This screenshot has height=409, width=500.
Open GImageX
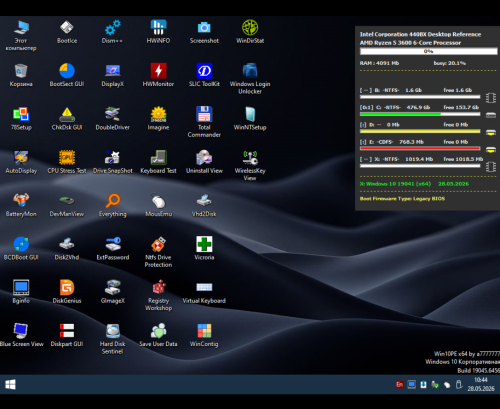pyautogui.click(x=112, y=292)
